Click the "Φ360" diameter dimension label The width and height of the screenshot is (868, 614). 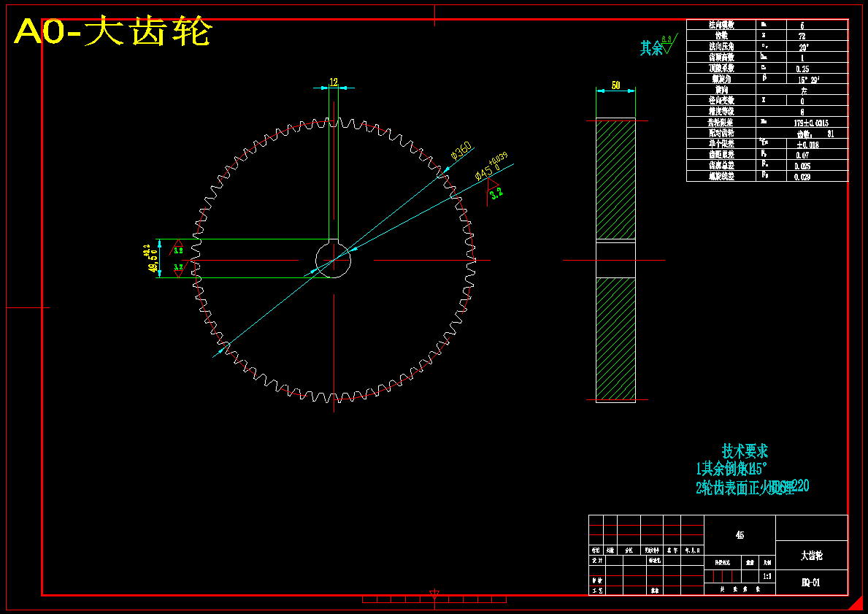pyautogui.click(x=461, y=150)
